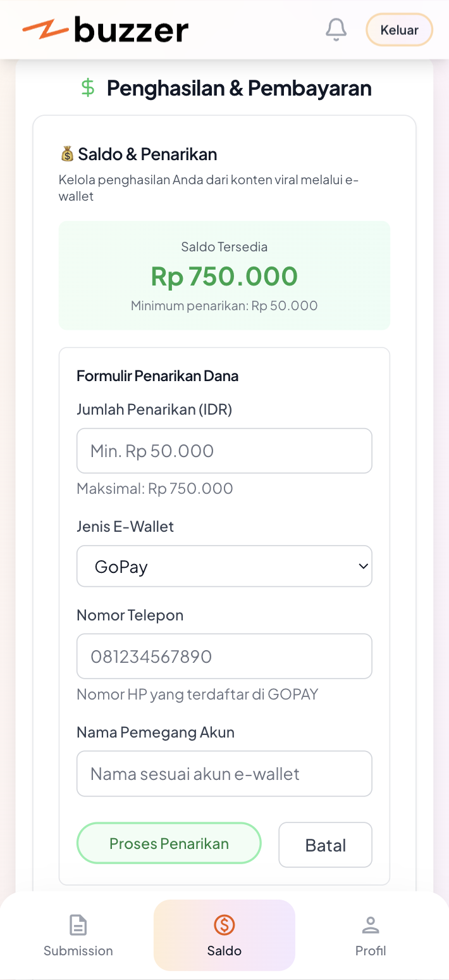Image resolution: width=449 pixels, height=980 pixels.
Task: Click the Nama Pemegang Akun input field
Action: point(224,773)
